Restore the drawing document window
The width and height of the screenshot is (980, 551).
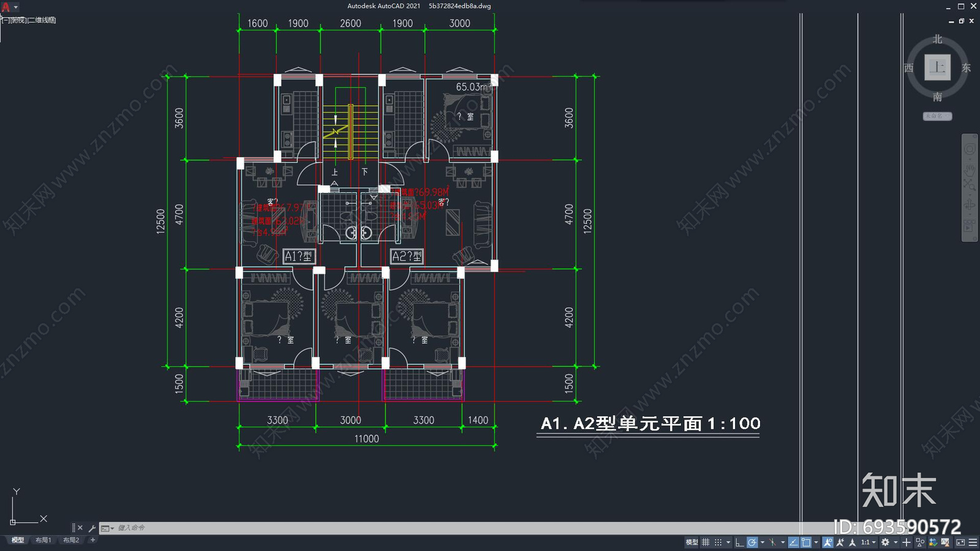coord(962,21)
